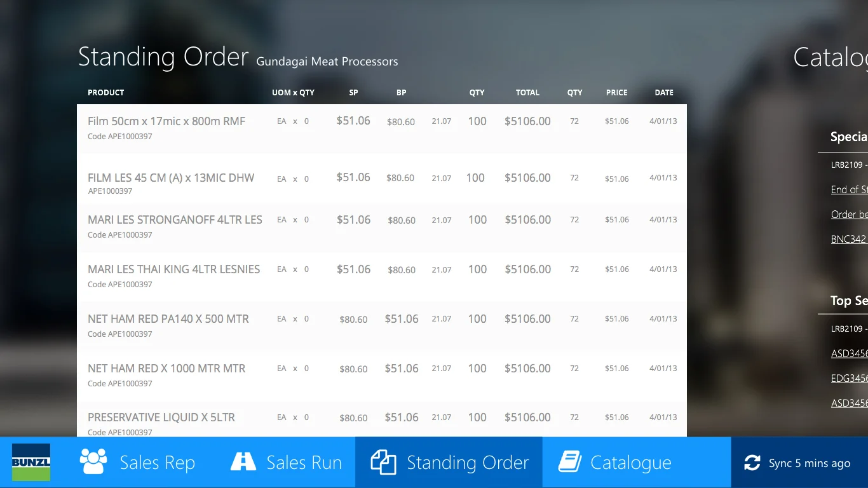
Task: Click QTY 100 in NET HAM RED PA140 row
Action: click(x=477, y=319)
